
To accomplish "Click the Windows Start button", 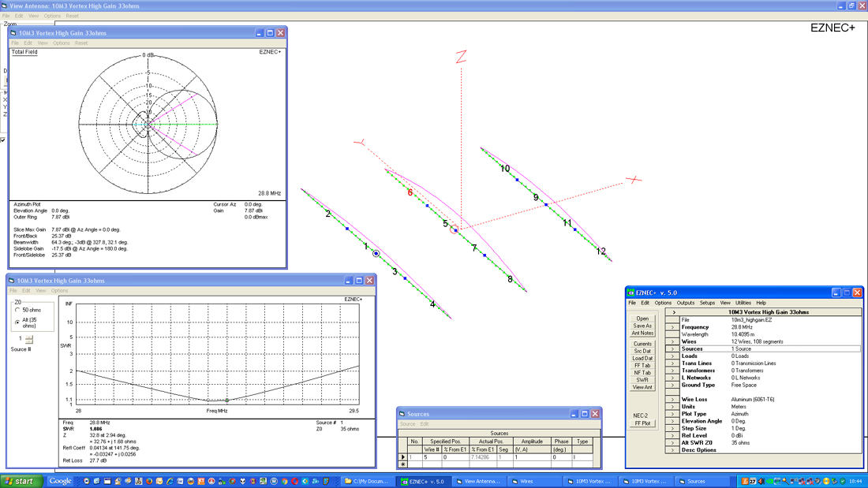I will click(22, 481).
